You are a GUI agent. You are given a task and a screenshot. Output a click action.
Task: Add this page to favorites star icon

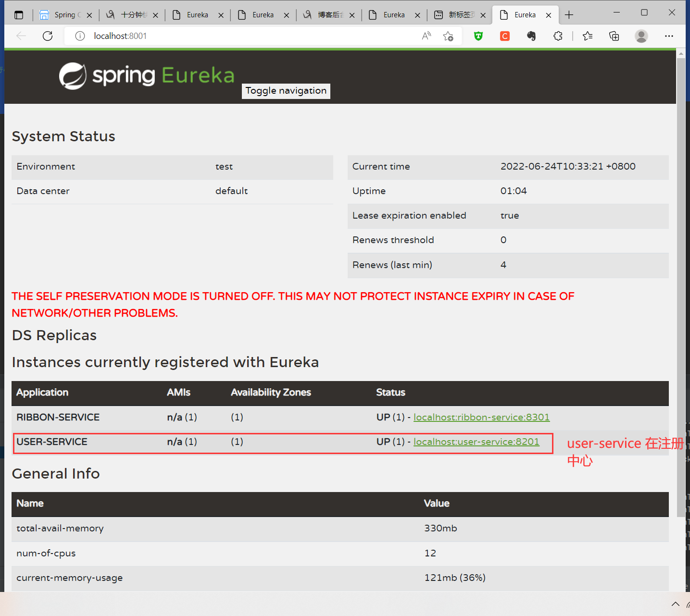(x=448, y=36)
